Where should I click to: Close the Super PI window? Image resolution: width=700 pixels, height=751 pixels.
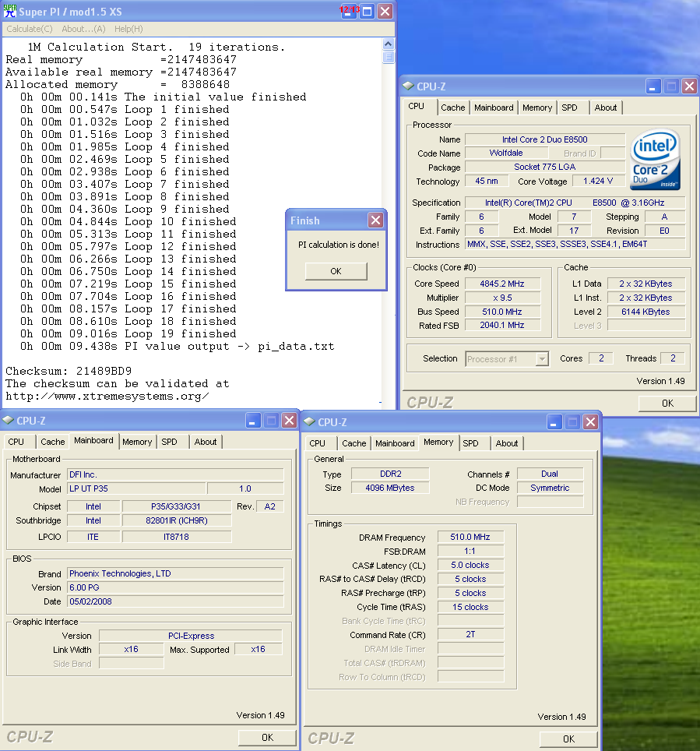pyautogui.click(x=385, y=12)
